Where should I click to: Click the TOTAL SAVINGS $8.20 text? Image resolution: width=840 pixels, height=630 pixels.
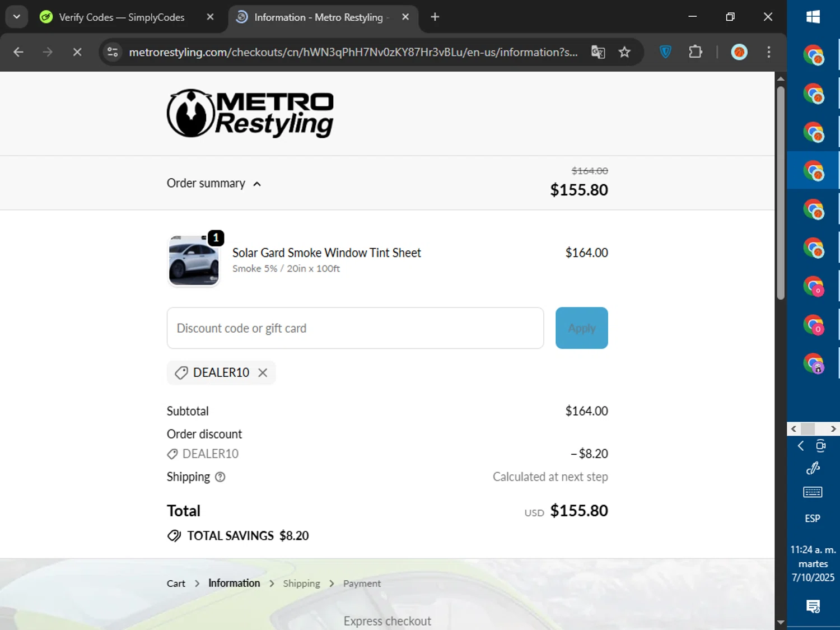click(x=248, y=536)
